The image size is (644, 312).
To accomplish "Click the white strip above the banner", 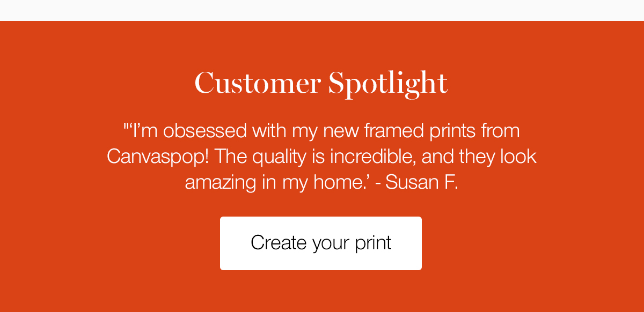I will (322, 10).
